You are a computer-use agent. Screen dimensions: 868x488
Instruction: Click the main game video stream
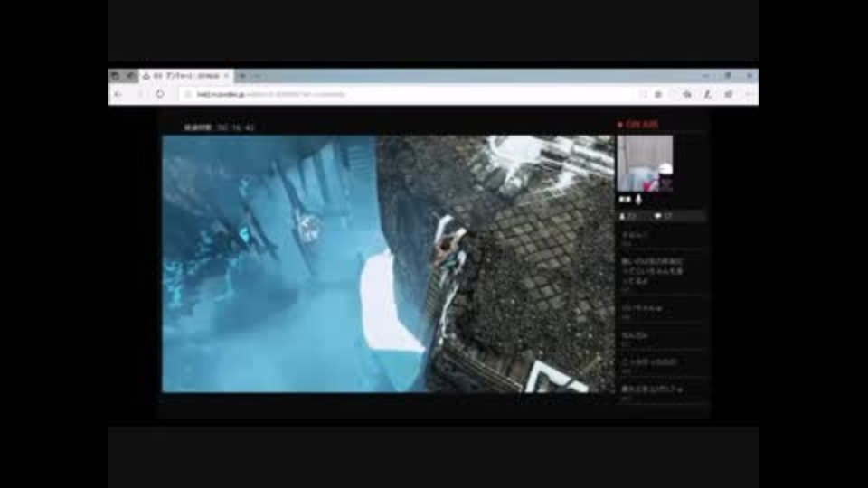click(388, 264)
